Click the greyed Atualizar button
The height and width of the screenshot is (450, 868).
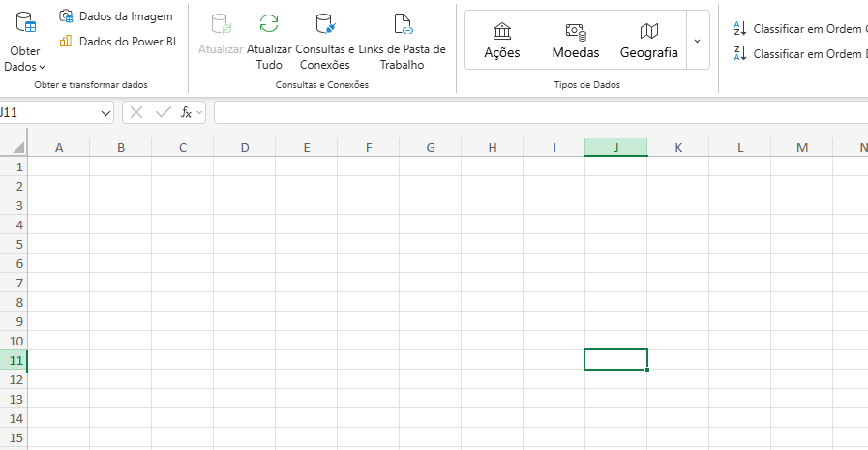click(221, 34)
